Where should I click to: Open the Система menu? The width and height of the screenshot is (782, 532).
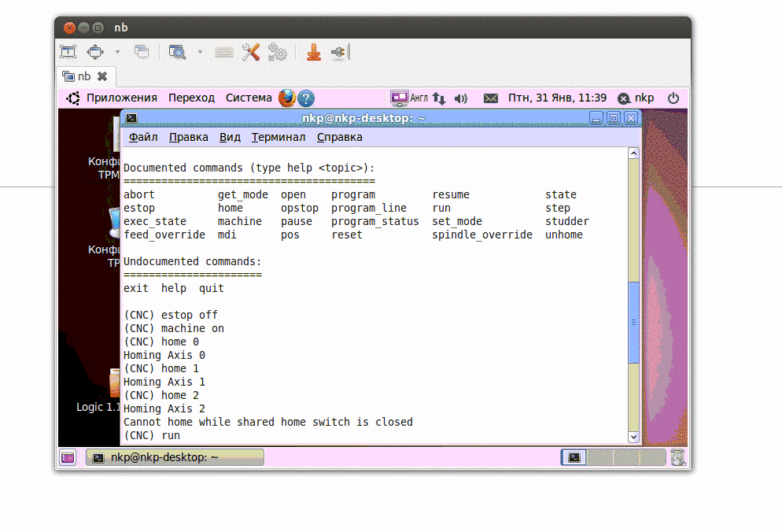coord(249,98)
